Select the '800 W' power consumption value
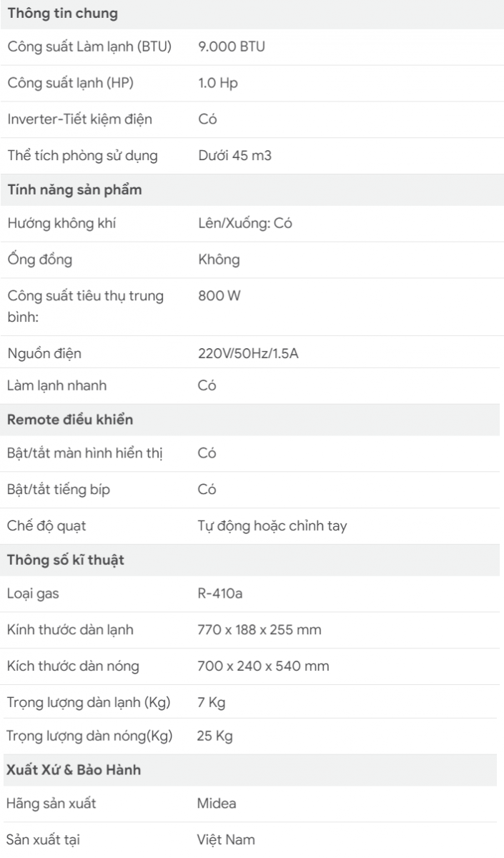Viewport: 504px width, 858px height. 219,295
